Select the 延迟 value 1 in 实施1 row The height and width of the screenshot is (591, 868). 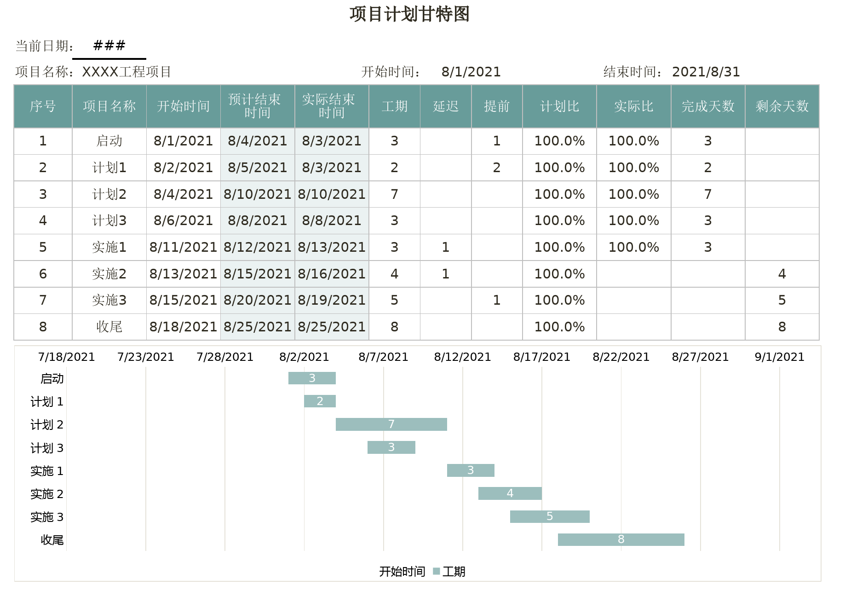445,247
